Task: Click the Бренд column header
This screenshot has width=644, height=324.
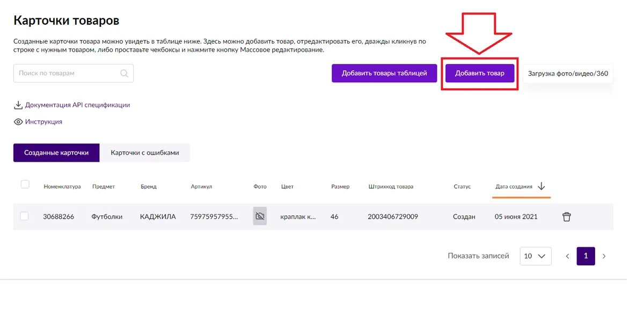Action: coord(149,187)
